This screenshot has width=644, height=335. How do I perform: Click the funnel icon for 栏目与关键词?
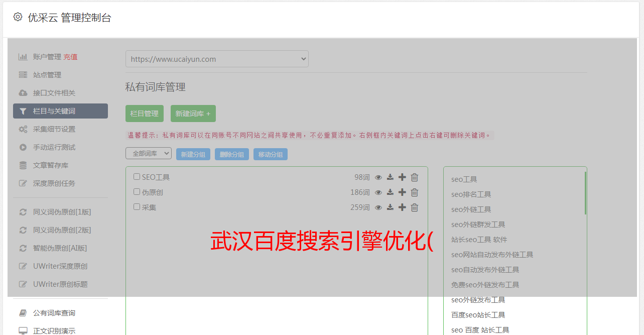click(x=23, y=111)
